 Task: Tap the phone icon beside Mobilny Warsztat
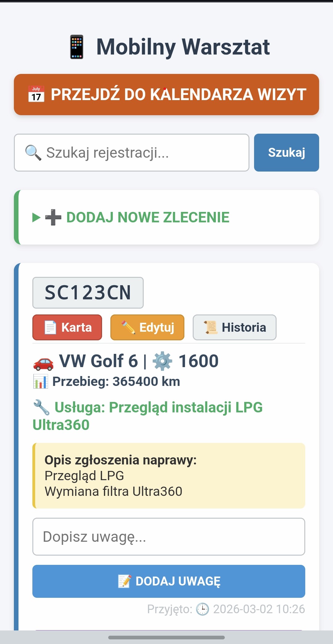coord(76,47)
